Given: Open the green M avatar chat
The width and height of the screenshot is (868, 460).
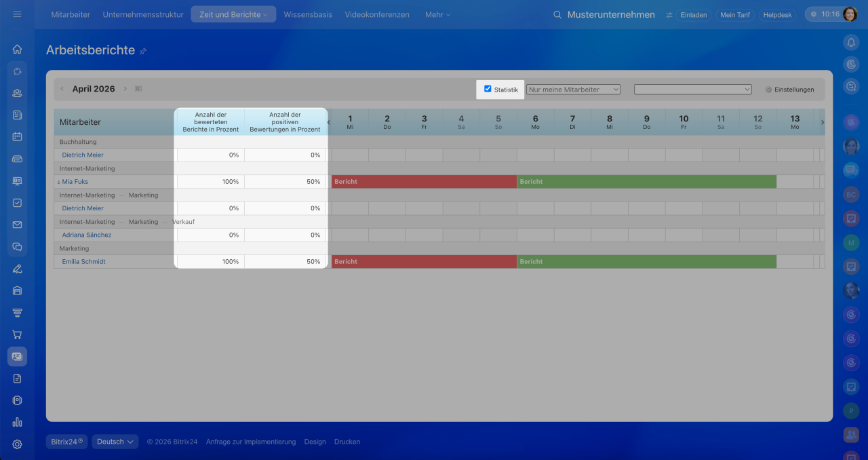Looking at the screenshot, I should (851, 242).
